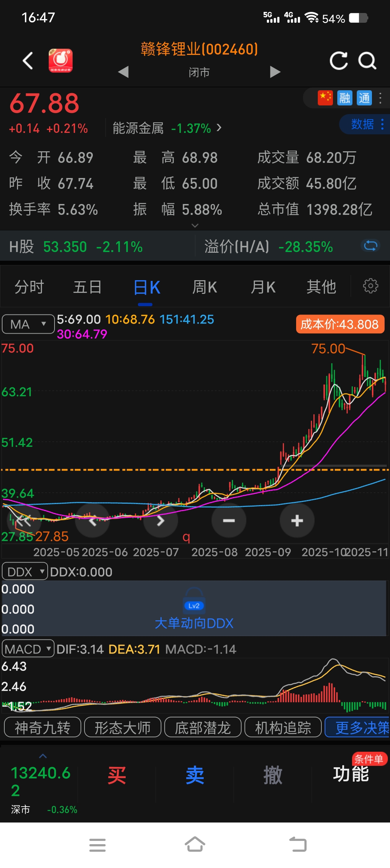390x868 pixels.
Task: Open stock search magnifier icon
Action: click(368, 61)
